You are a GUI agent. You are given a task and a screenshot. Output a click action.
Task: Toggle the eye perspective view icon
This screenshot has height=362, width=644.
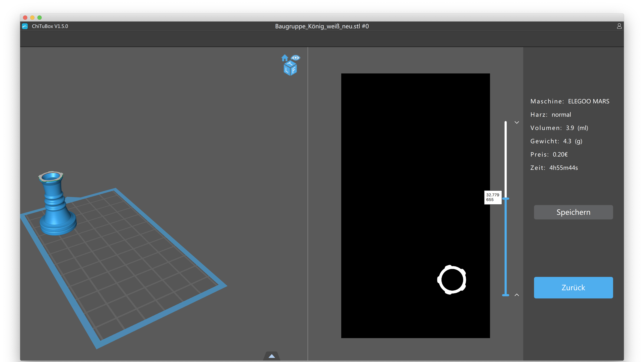point(296,58)
